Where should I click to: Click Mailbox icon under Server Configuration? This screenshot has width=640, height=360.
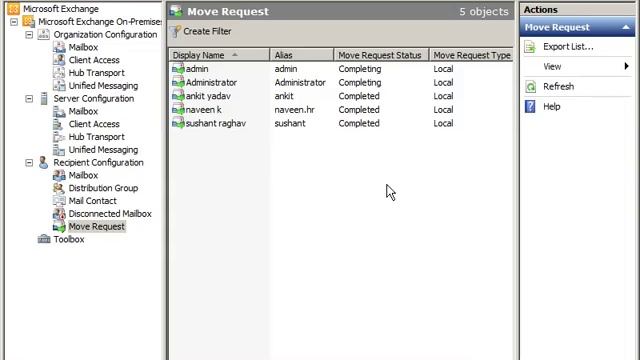pos(59,111)
